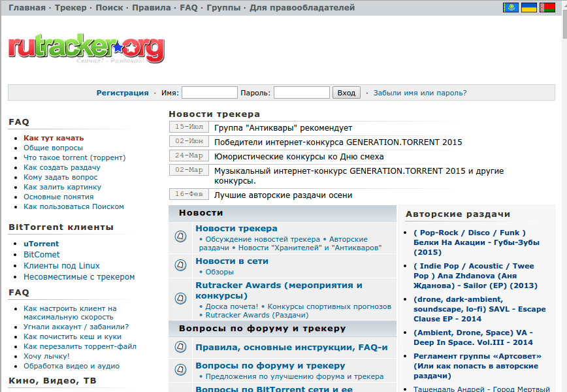The width and height of the screenshot is (567, 392).
Task: Open FAQ in top menu
Action: (189, 8)
